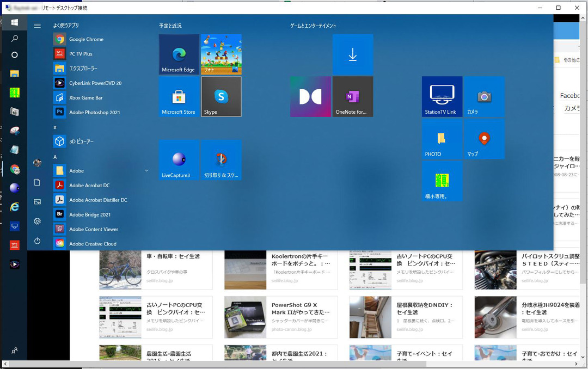This screenshot has width=588, height=369.
Task: Click the bicycle article thumbnail
Action: pyautogui.click(x=120, y=270)
